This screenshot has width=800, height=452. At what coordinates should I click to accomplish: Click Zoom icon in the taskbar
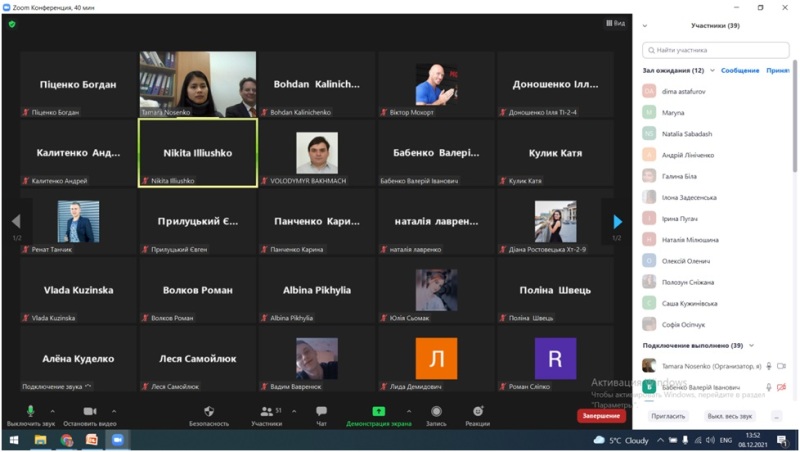tap(118, 440)
